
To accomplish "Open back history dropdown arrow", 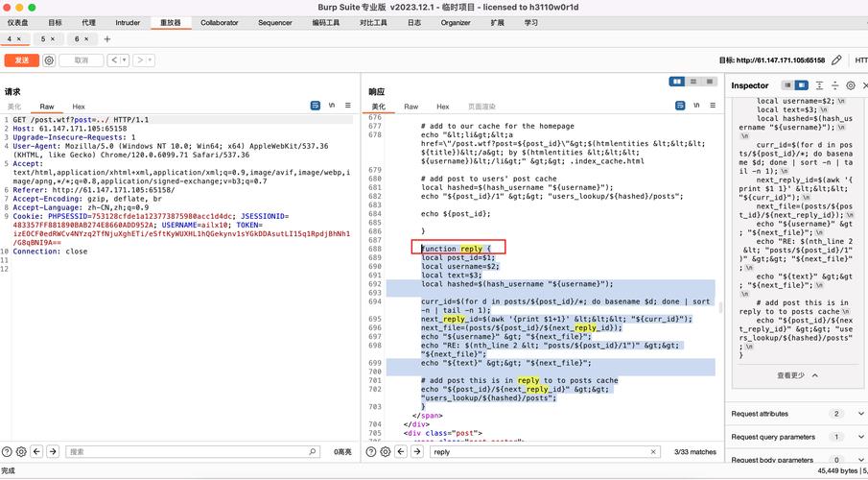I will tap(124, 60).
